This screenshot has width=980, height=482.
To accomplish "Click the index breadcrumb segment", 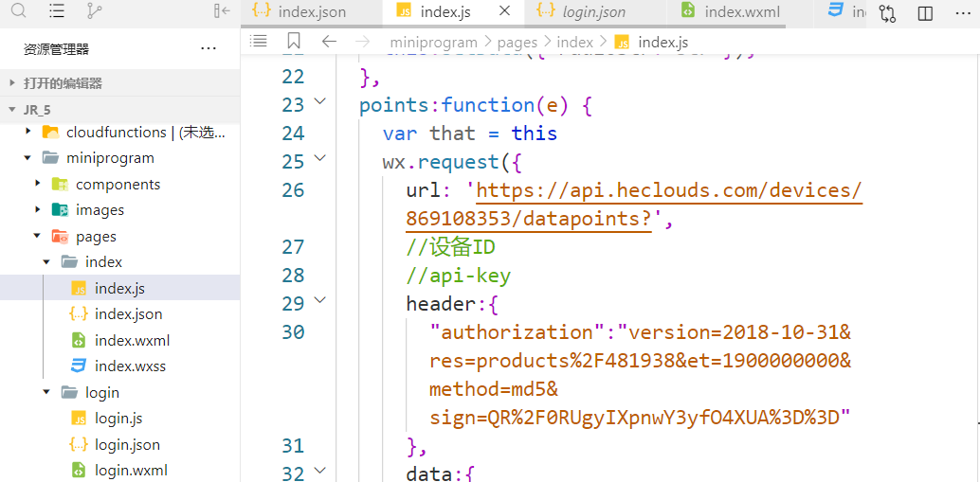I will pos(575,42).
